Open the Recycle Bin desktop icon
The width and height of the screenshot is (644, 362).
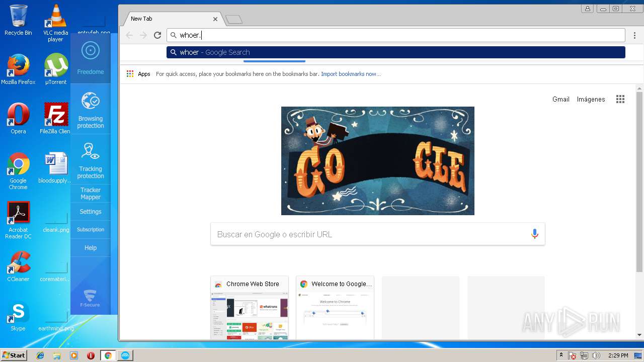point(18,20)
